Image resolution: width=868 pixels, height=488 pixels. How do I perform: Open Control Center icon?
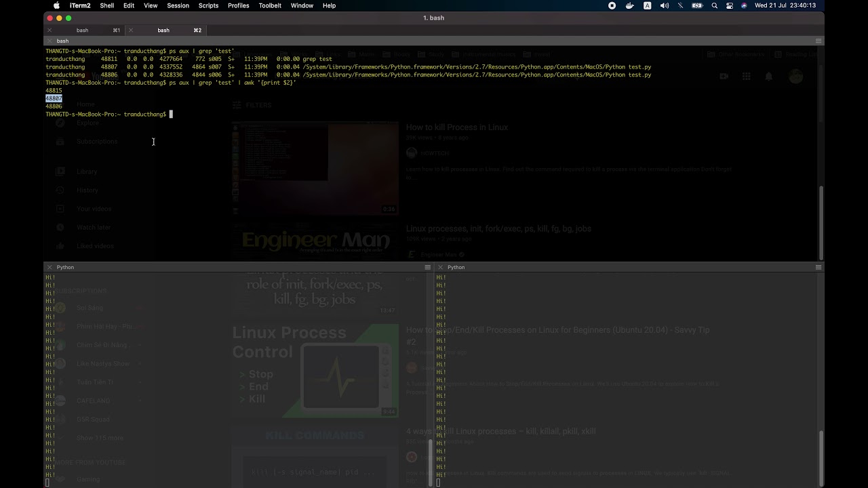730,5
